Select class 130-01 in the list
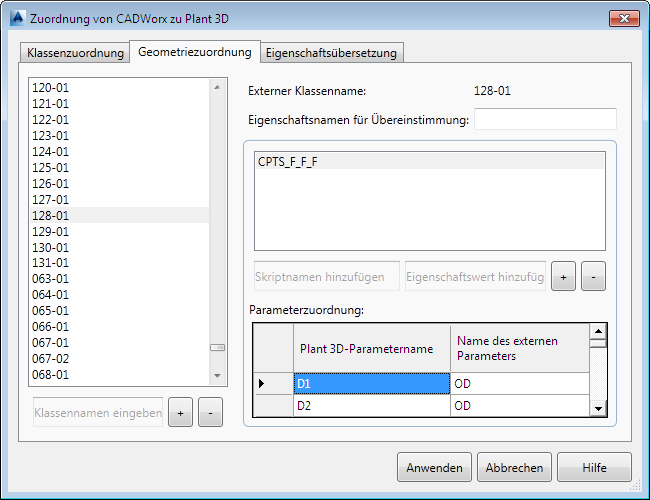650x500 pixels. click(x=120, y=248)
